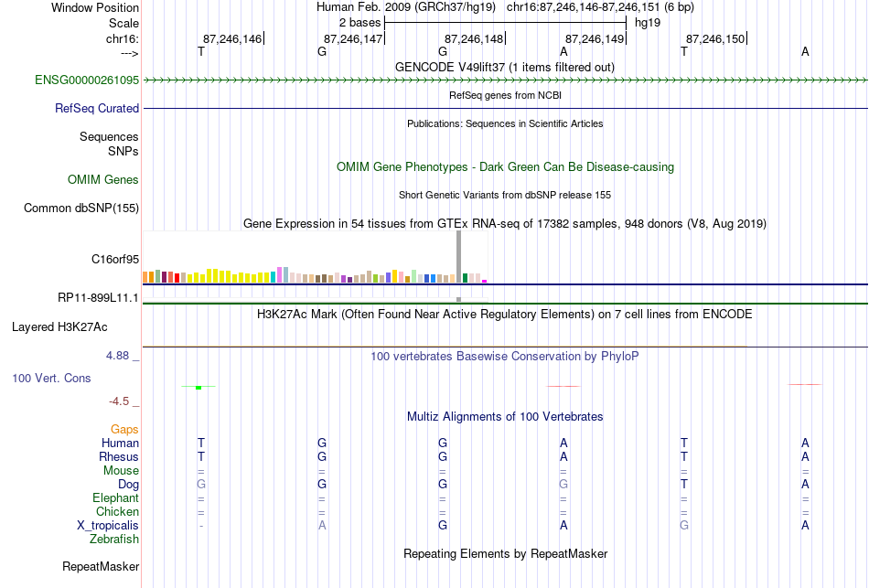Click the Scale label on the left
The image size is (869, 588).
click(124, 24)
